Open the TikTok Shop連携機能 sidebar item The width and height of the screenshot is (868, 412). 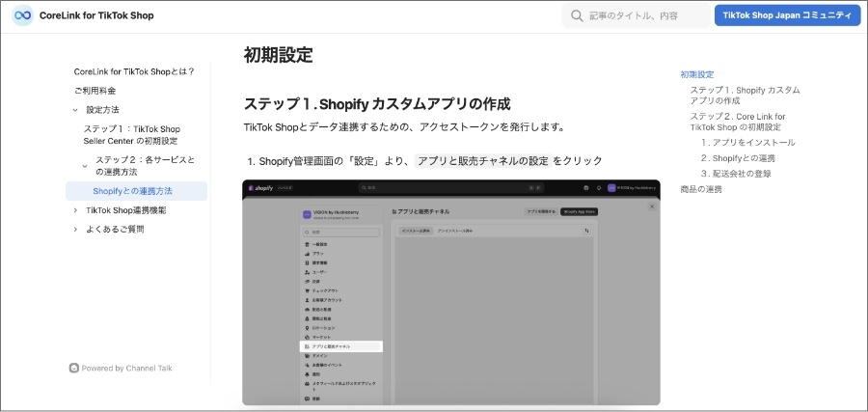coord(125,210)
